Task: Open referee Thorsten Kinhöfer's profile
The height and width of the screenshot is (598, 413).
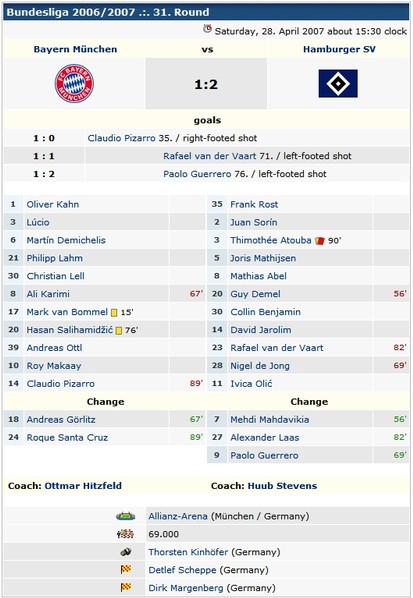Action: (188, 552)
